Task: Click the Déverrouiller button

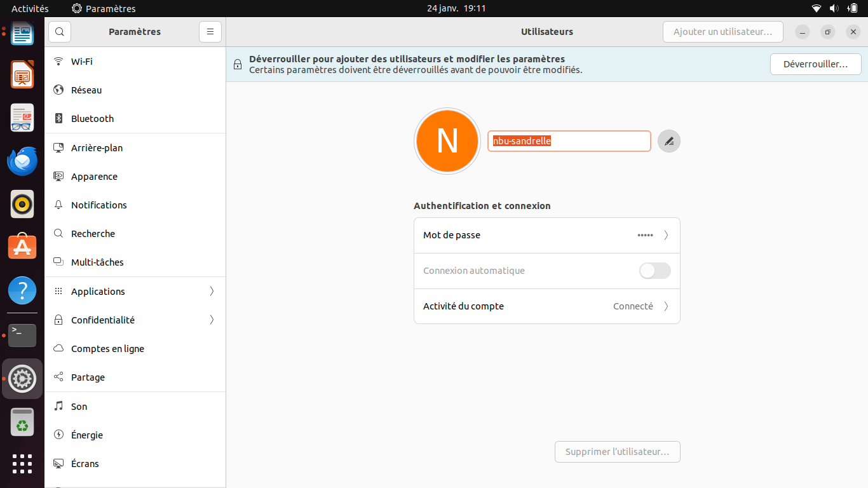Action: (x=816, y=64)
